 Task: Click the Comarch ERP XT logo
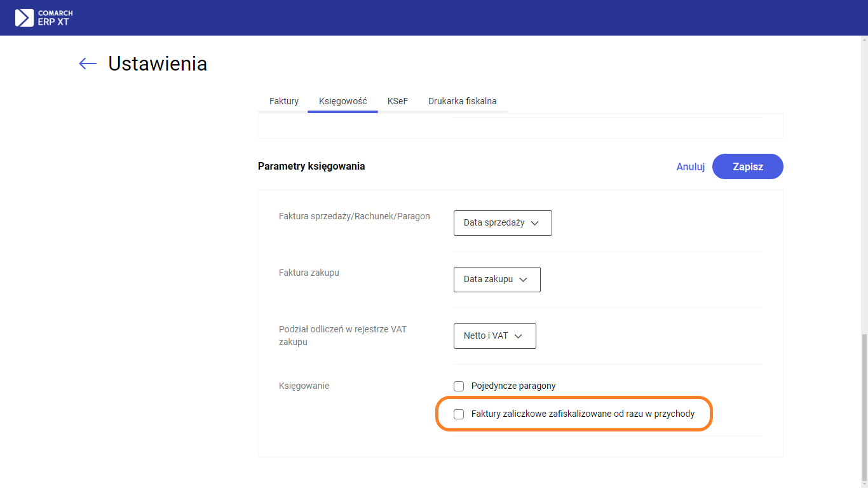point(44,18)
